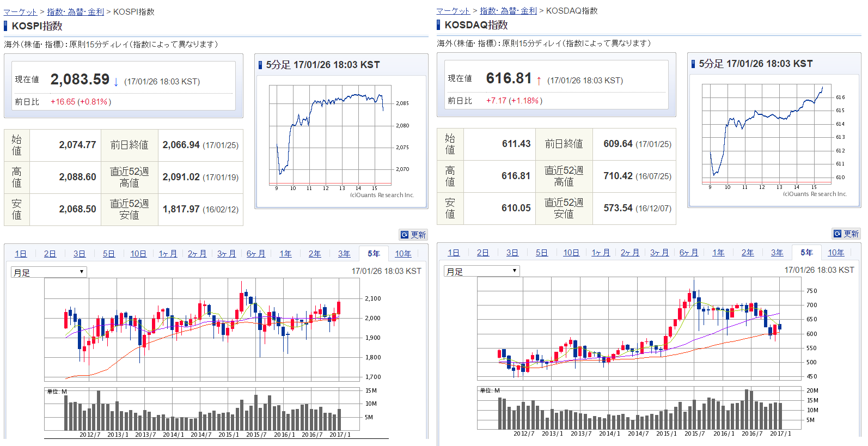Click the KOSPI 更新 refresh button

click(x=413, y=235)
